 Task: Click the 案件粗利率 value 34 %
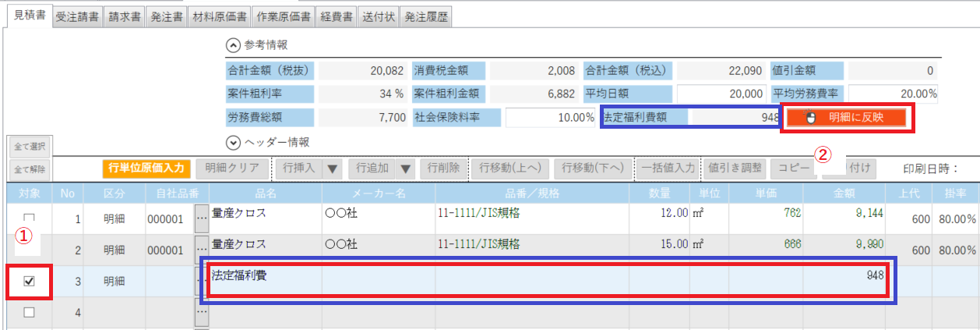(361, 94)
